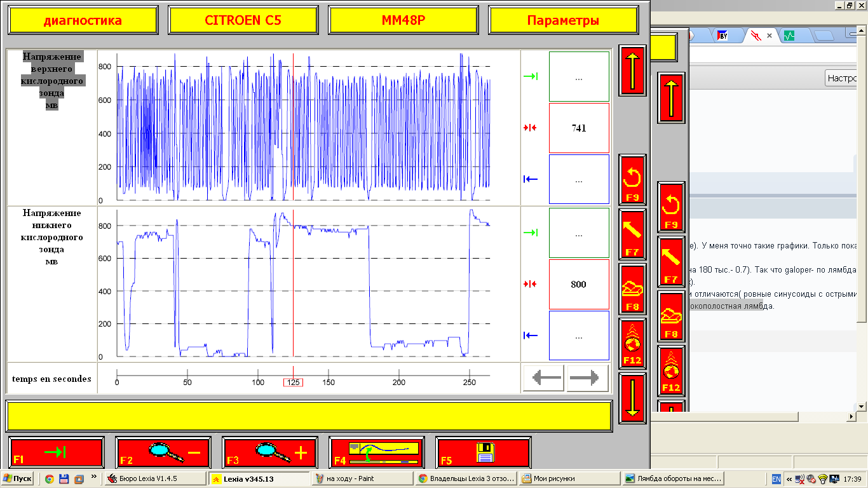This screenshot has height=488, width=868.
Task: Expand hidden system tray icons
Action: click(789, 479)
